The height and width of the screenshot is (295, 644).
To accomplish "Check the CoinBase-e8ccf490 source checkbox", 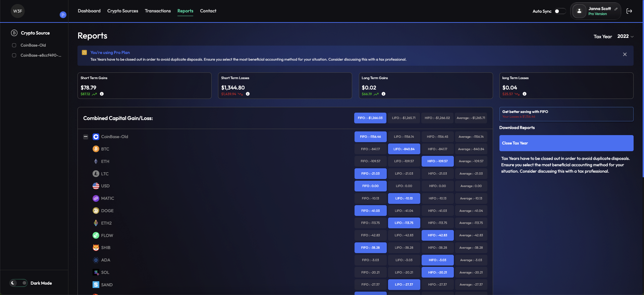I will click(14, 55).
